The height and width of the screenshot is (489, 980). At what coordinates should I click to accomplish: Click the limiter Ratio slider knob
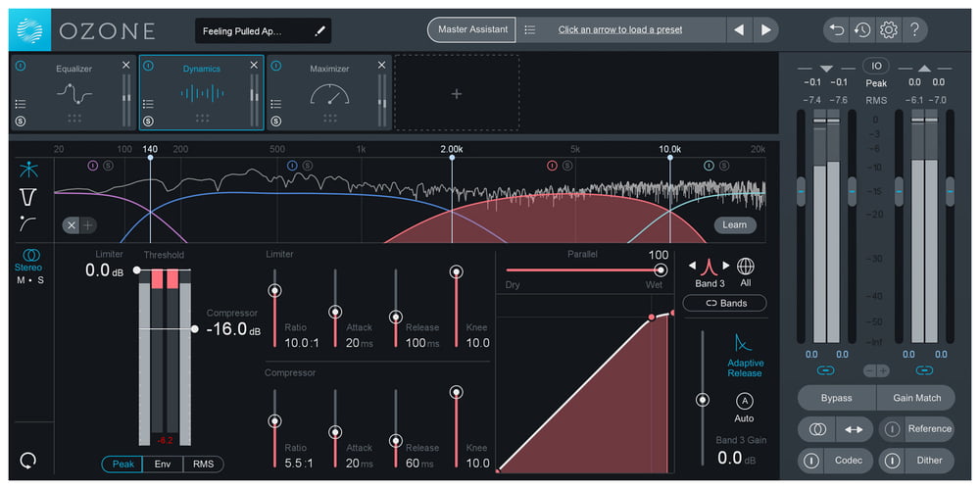click(274, 291)
